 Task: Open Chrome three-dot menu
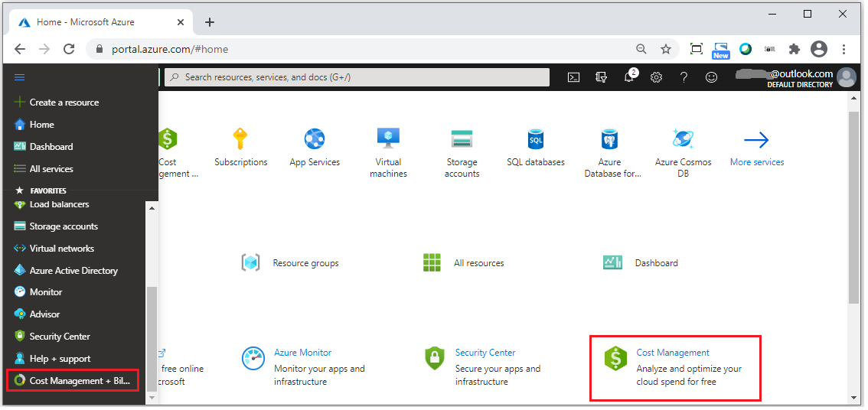pos(844,49)
